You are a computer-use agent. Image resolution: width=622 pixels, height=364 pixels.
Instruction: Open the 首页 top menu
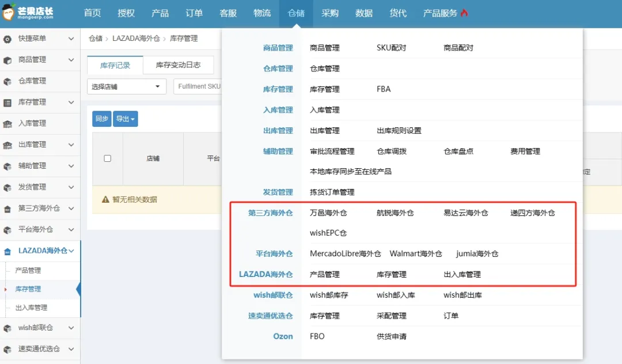92,13
